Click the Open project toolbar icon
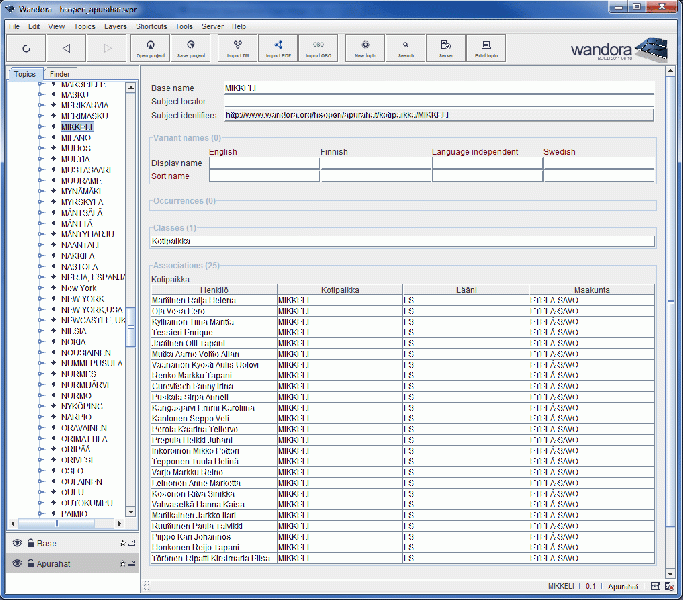 click(149, 47)
